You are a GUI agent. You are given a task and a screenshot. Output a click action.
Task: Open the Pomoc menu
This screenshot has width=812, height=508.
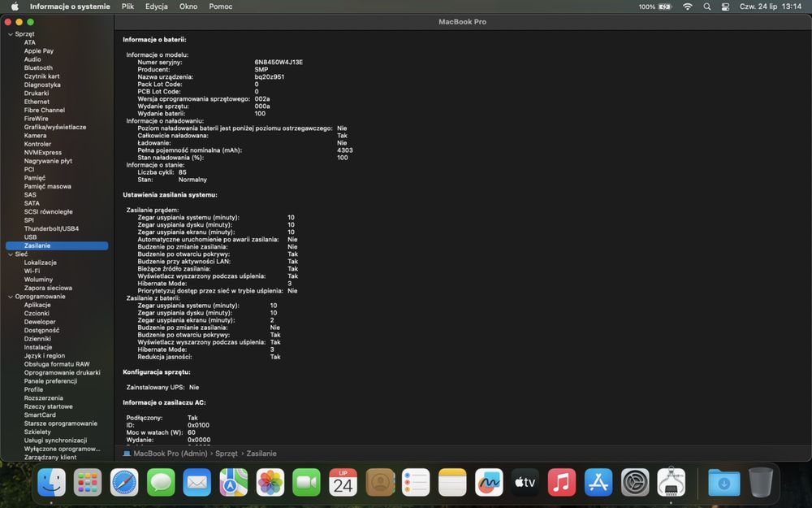click(221, 7)
